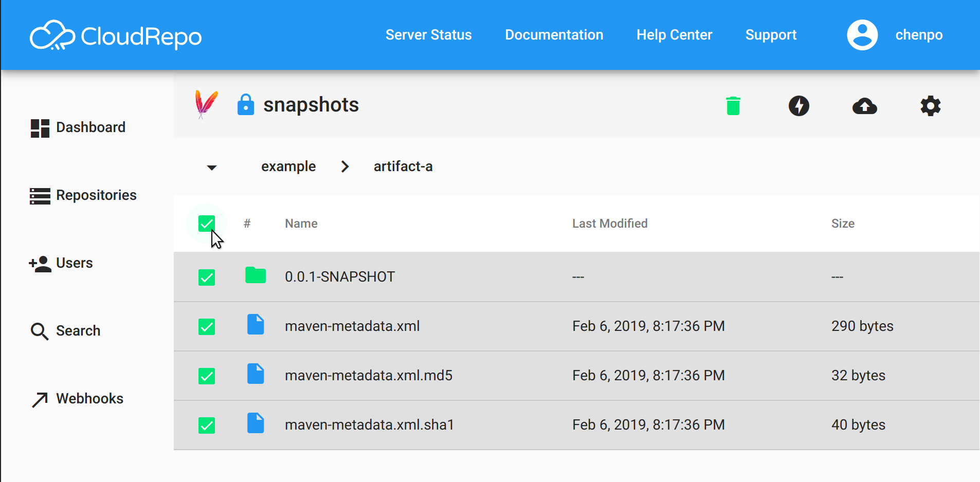
Task: Expand the breadcrumb dropdown arrow
Action: click(212, 168)
